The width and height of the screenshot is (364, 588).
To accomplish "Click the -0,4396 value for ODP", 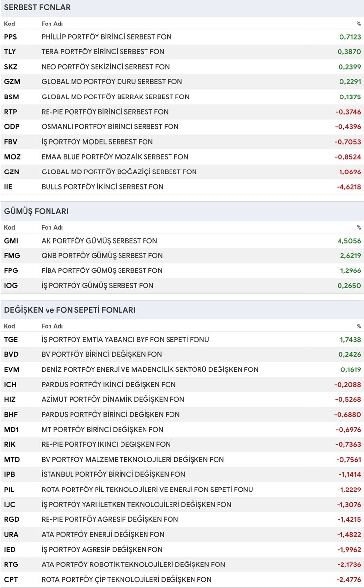I will pyautogui.click(x=348, y=127).
